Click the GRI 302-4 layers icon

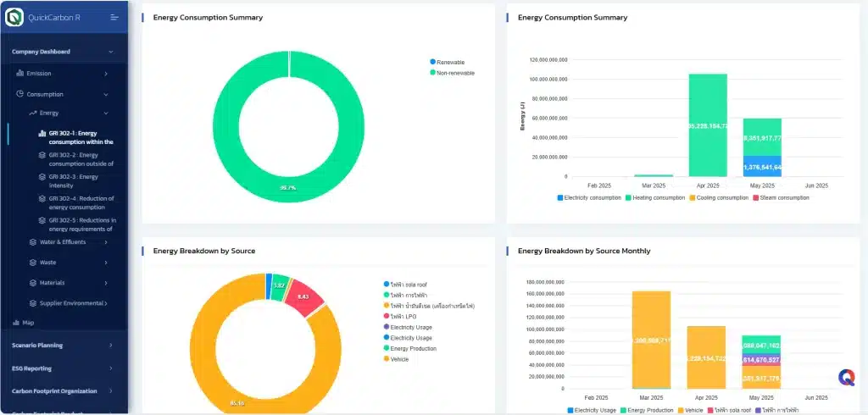point(42,198)
